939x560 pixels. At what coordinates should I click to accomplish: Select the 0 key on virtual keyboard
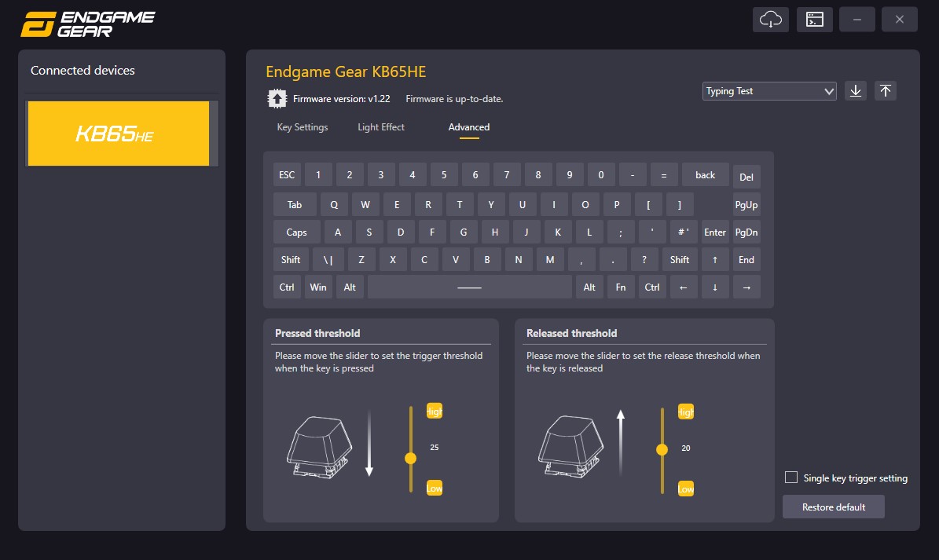(600, 174)
